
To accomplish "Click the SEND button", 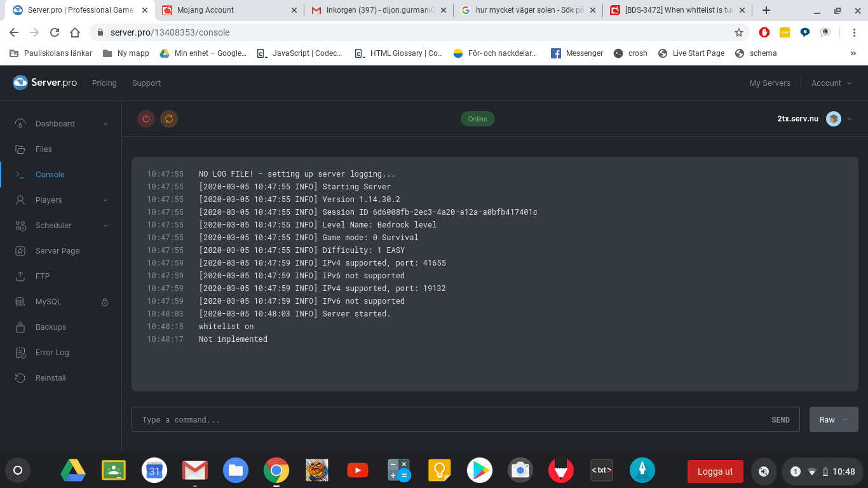I will tap(780, 420).
